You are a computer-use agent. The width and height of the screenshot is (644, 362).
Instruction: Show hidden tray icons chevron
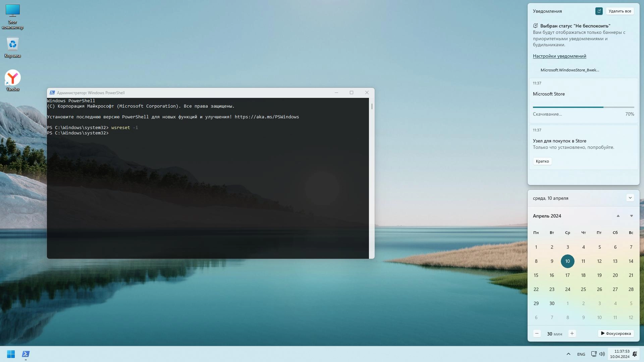(x=568, y=354)
